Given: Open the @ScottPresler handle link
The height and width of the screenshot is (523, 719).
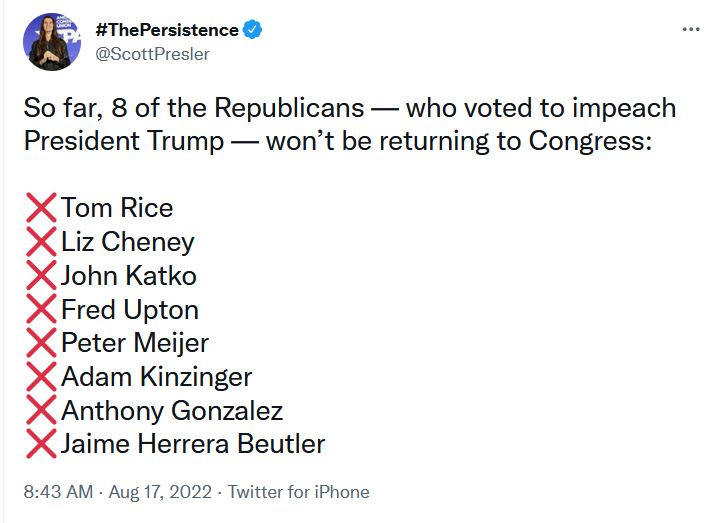Looking at the screenshot, I should [x=152, y=54].
